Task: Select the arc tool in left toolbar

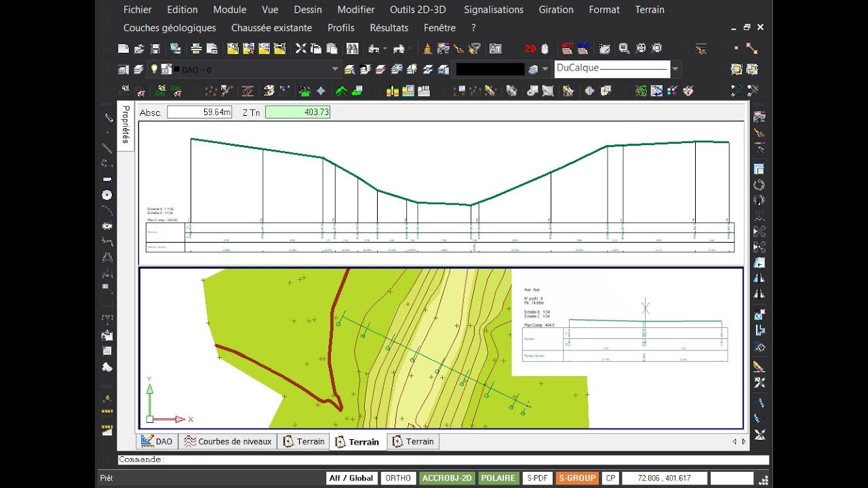Action: [106, 210]
